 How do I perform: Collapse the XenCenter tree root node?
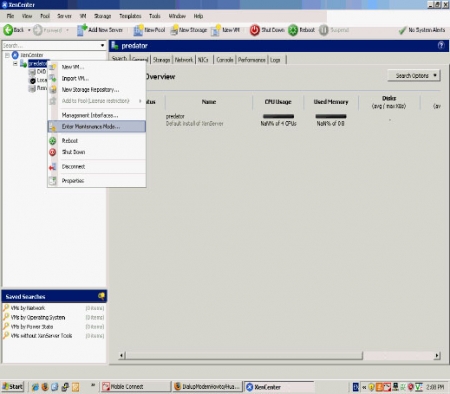coord(7,55)
